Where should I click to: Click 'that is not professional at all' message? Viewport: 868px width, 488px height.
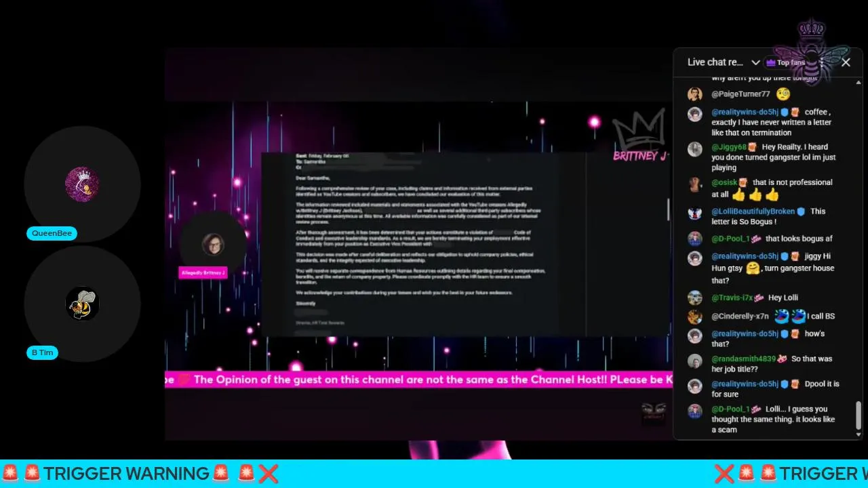(x=771, y=188)
